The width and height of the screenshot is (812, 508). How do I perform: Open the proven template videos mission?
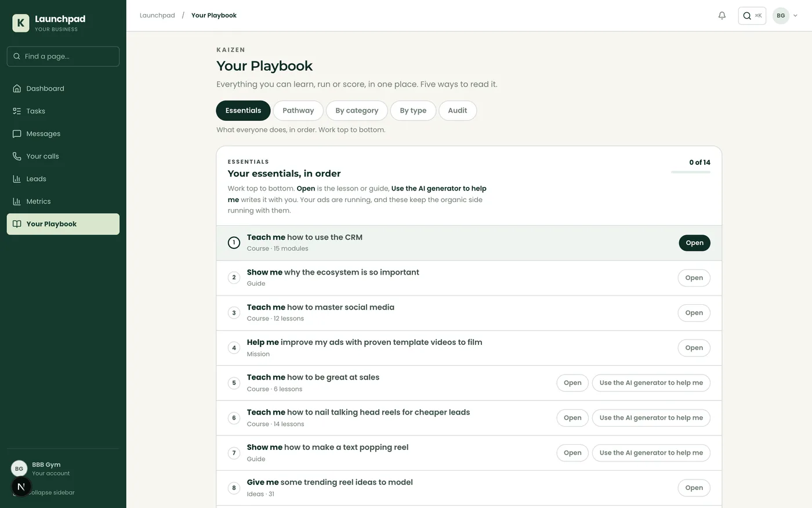pyautogui.click(x=694, y=348)
